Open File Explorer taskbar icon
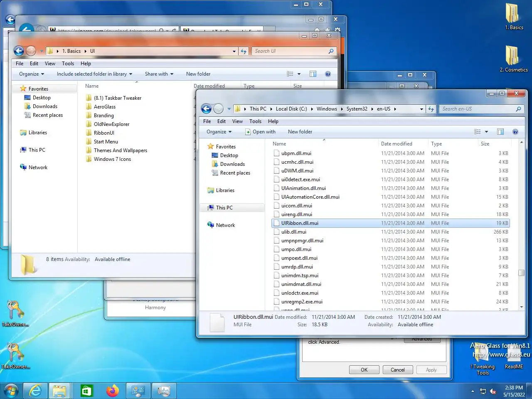Viewport: 532px width, 399px height. [59, 391]
